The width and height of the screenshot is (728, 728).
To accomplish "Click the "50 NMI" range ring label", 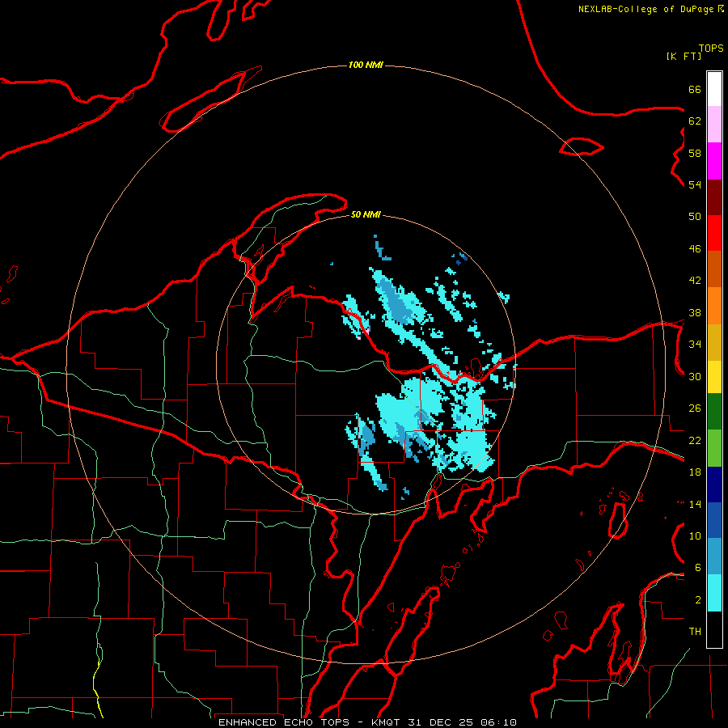I will coord(366,214).
